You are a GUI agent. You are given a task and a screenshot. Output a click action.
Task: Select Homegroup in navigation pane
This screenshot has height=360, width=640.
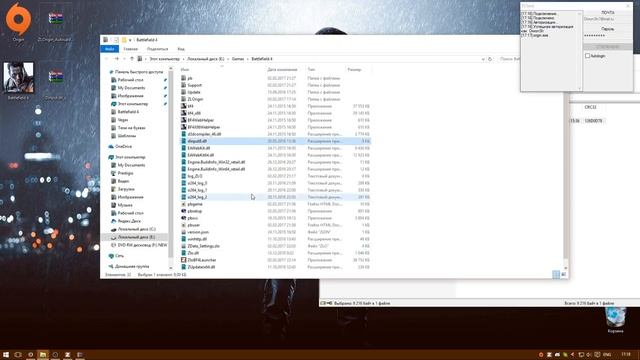tap(129, 267)
